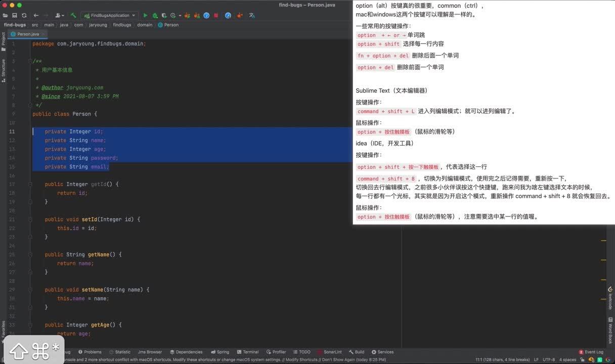Run FindBugsApplication with the green play icon
This screenshot has height=364, width=615.
(146, 16)
